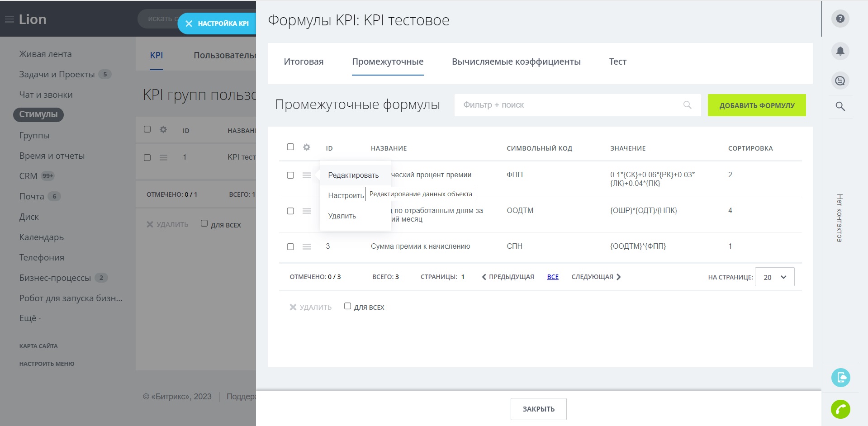The height and width of the screenshot is (426, 868).
Task: Click the ДОБАВИТЬ ФОРМУЛУ button
Action: pos(757,105)
